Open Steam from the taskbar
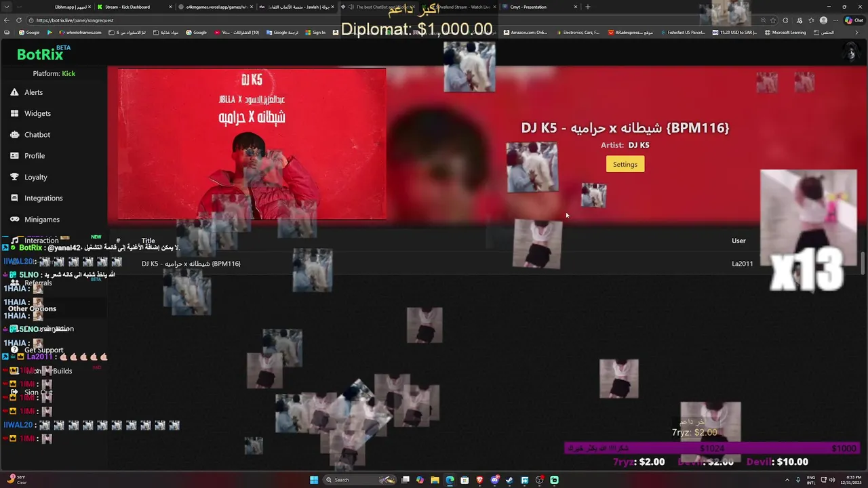 pos(510,480)
